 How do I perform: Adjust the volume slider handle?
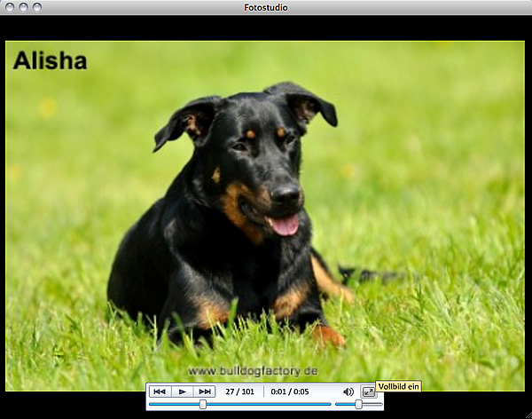[x=358, y=405]
